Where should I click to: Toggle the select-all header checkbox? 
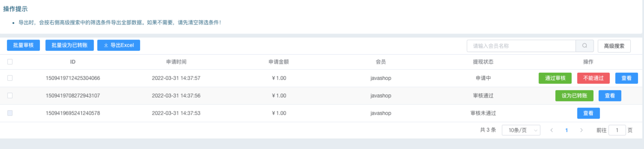pyautogui.click(x=10, y=62)
